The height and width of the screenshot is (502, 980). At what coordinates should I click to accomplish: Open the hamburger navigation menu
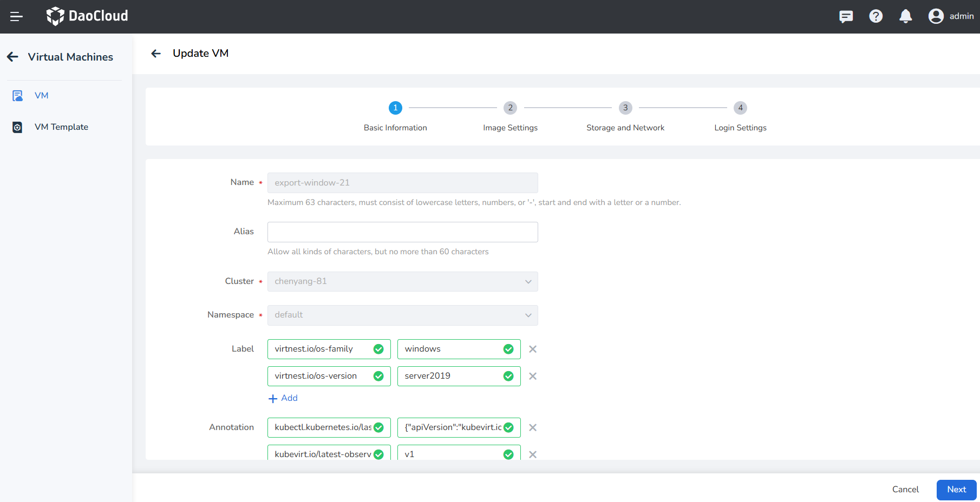[x=16, y=17]
